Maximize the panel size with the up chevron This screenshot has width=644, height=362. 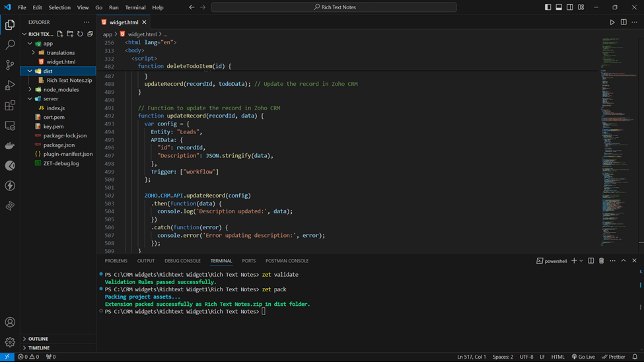click(x=623, y=261)
